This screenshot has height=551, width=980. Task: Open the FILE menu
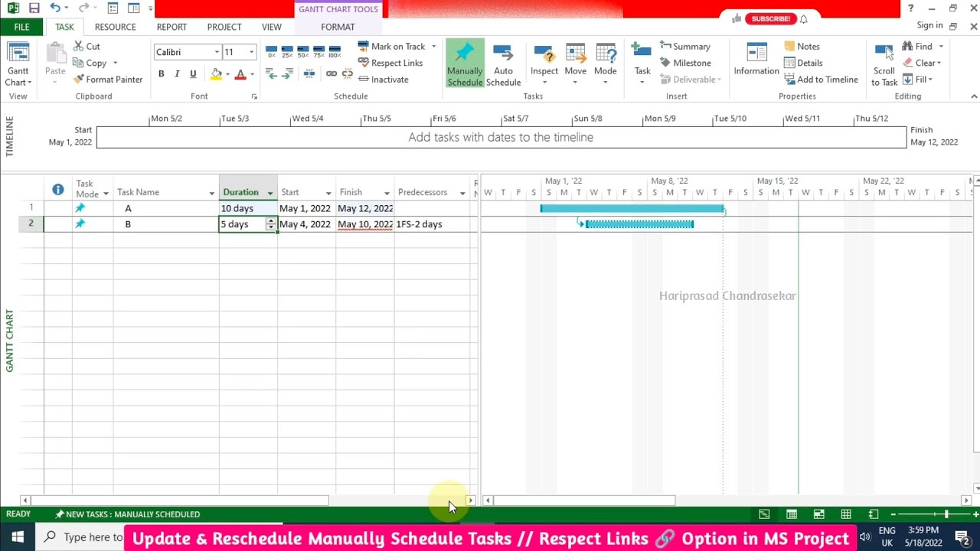[21, 27]
